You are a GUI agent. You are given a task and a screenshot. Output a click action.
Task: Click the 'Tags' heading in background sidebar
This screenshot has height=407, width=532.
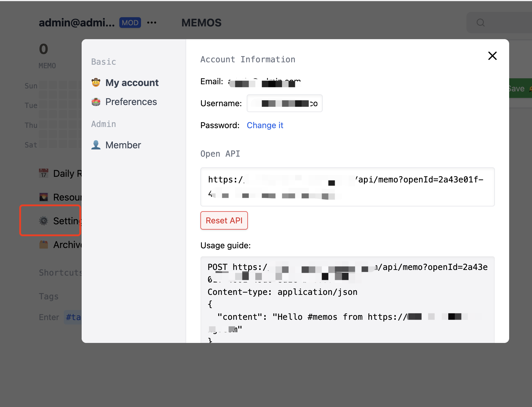(x=49, y=296)
